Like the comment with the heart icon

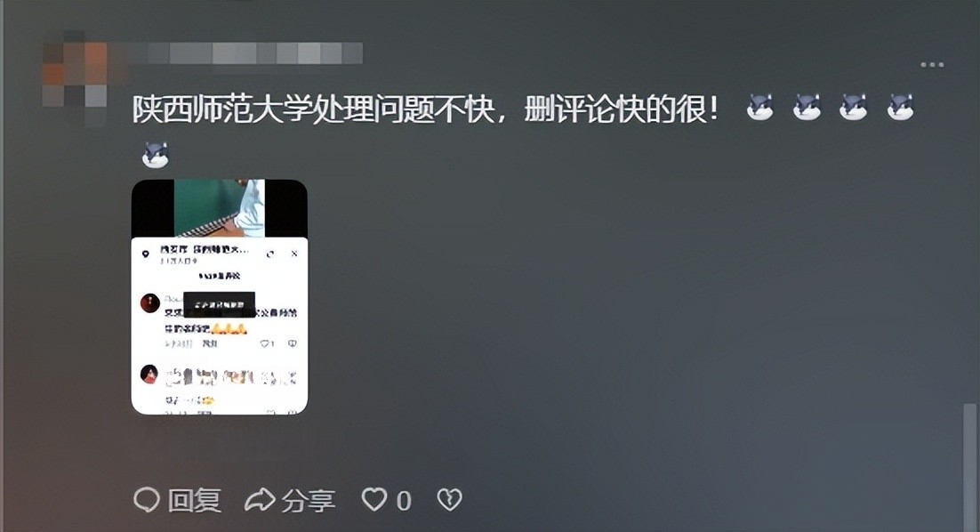tap(374, 499)
